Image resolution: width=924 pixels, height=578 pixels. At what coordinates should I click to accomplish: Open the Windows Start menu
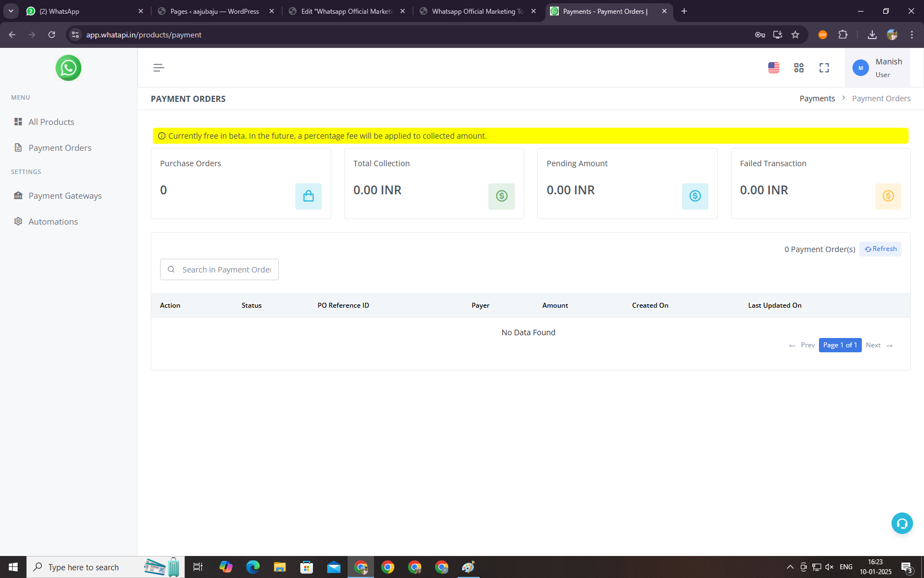pyautogui.click(x=13, y=567)
